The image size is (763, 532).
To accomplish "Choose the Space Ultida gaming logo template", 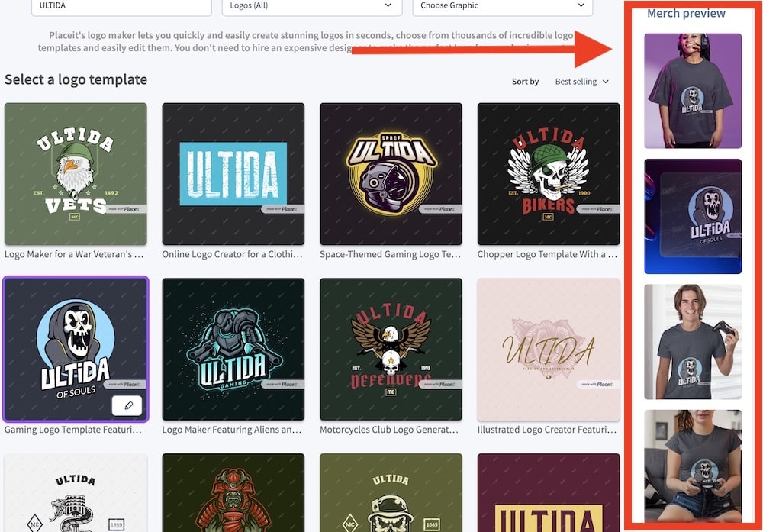I will coord(391,174).
